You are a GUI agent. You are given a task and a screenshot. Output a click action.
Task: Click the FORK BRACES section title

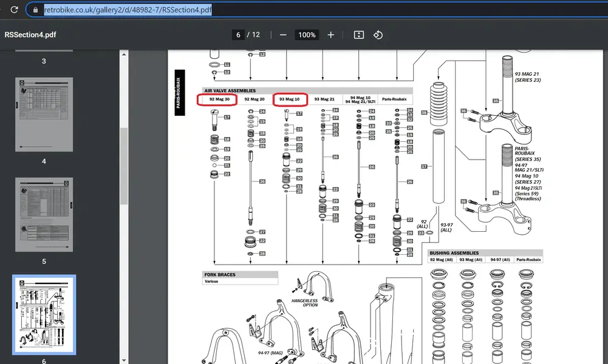coord(220,275)
